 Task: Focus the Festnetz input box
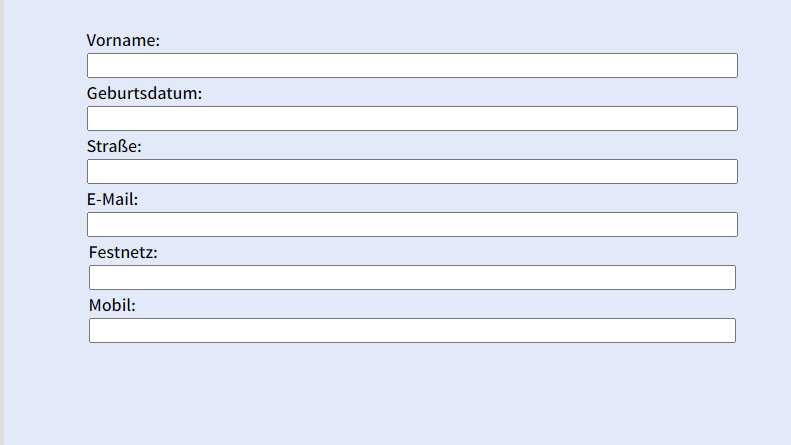412,278
